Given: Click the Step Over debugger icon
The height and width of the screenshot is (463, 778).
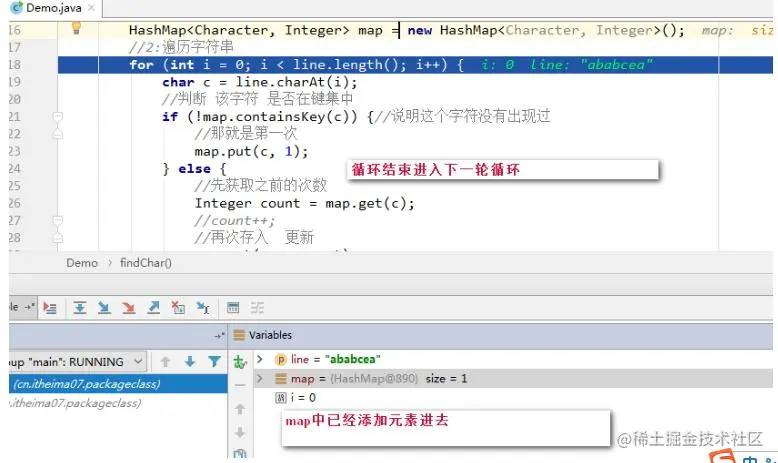Looking at the screenshot, I should (79, 308).
